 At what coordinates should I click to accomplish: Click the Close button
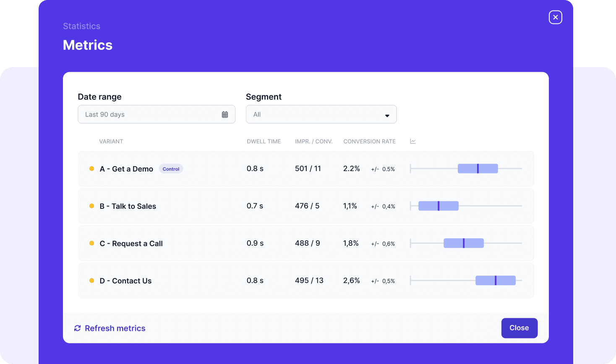point(519,328)
